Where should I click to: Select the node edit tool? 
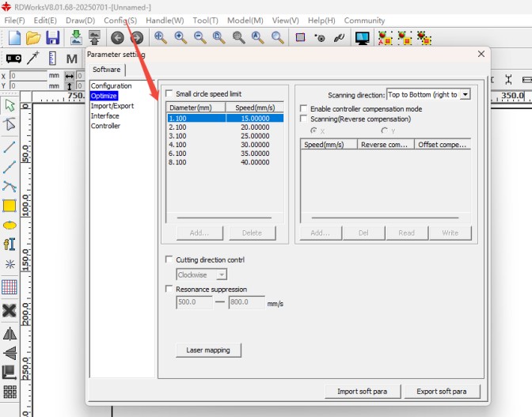click(9, 124)
